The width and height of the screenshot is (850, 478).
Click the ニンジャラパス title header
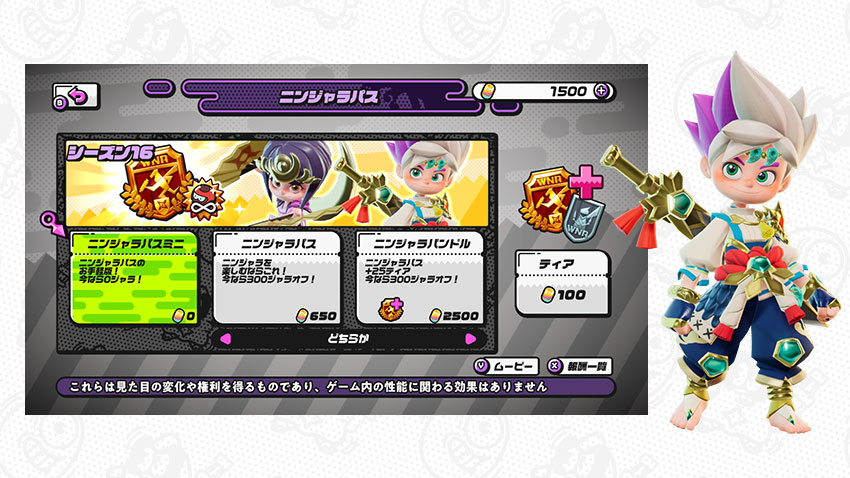pyautogui.click(x=330, y=97)
